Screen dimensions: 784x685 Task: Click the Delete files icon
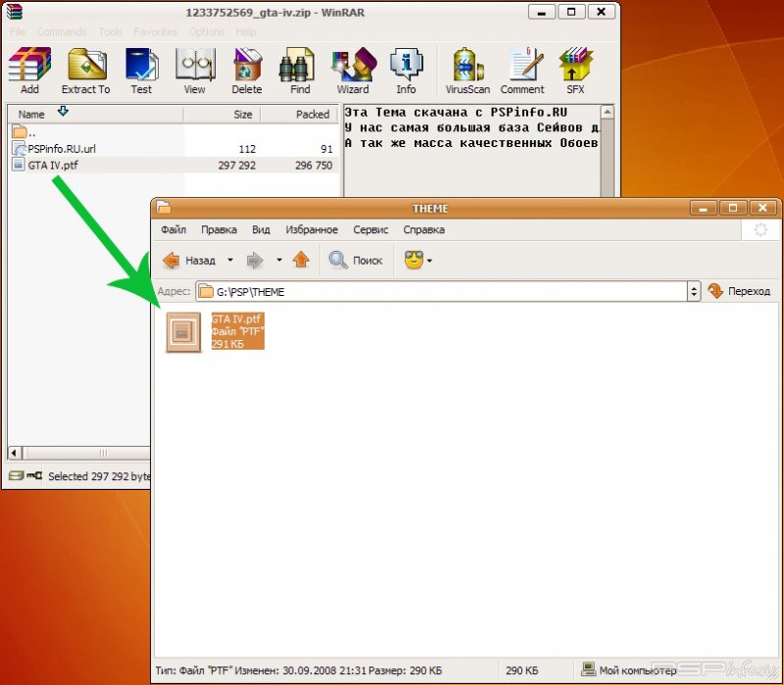tap(247, 71)
